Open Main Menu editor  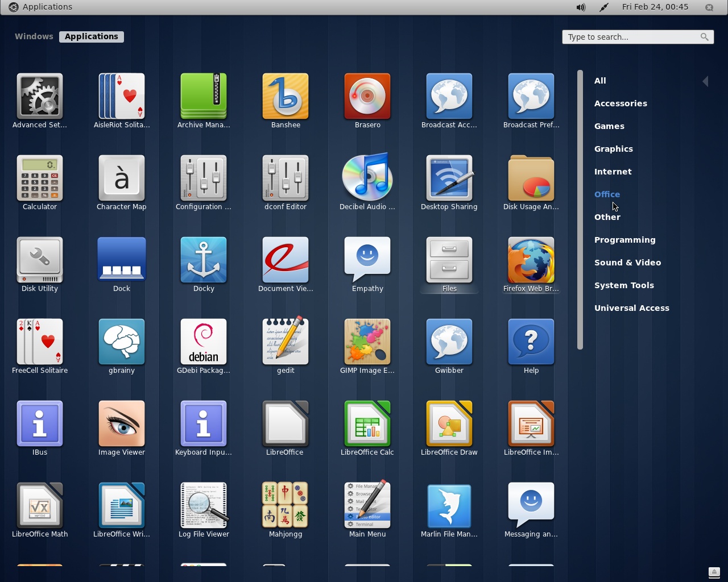[x=367, y=510]
